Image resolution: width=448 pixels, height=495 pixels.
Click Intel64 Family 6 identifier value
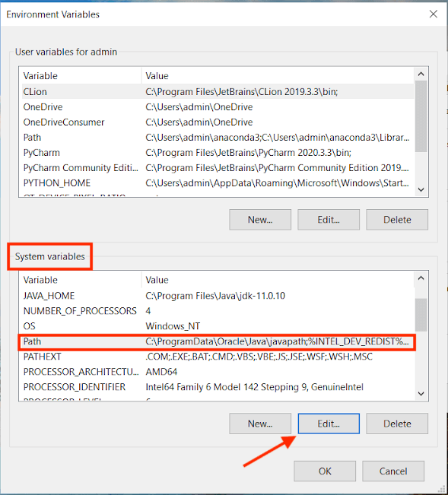click(x=255, y=387)
